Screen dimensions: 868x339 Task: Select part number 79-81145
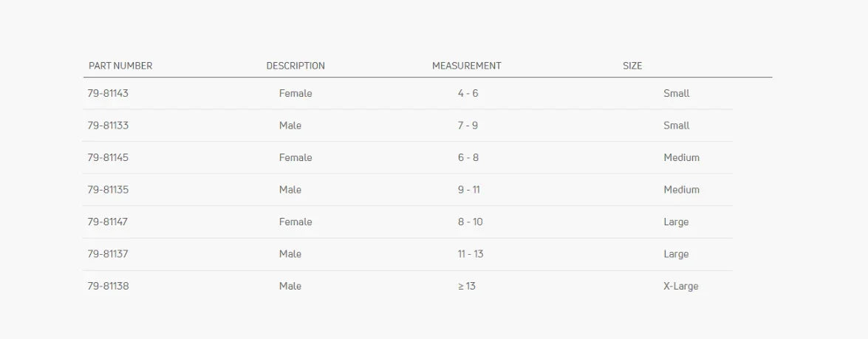[x=108, y=157]
